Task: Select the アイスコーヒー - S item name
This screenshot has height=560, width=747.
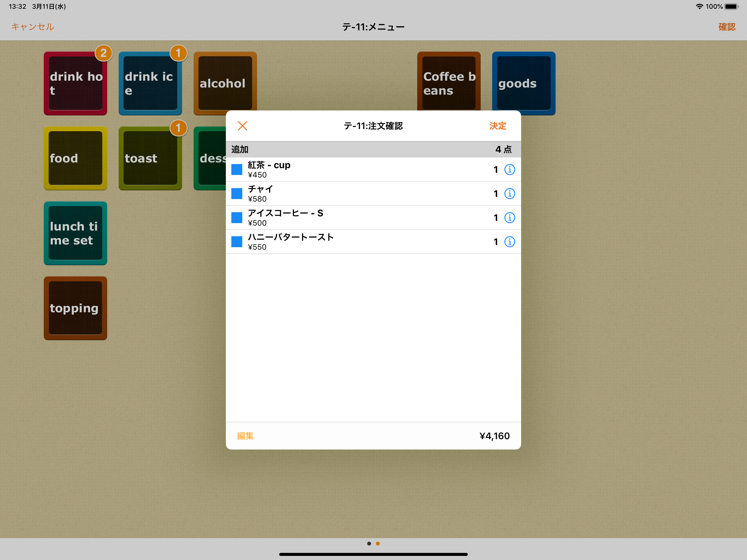Action: 285,213
